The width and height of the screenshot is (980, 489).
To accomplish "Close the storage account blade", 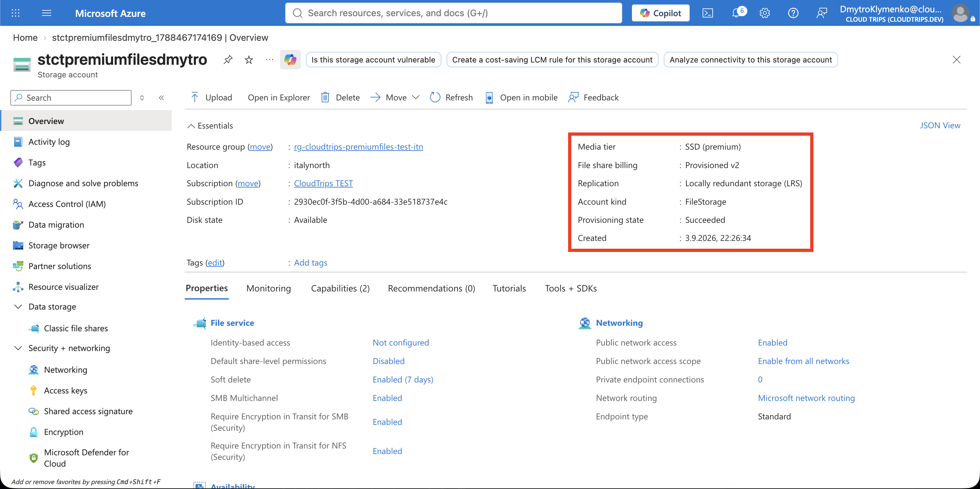I will (956, 60).
